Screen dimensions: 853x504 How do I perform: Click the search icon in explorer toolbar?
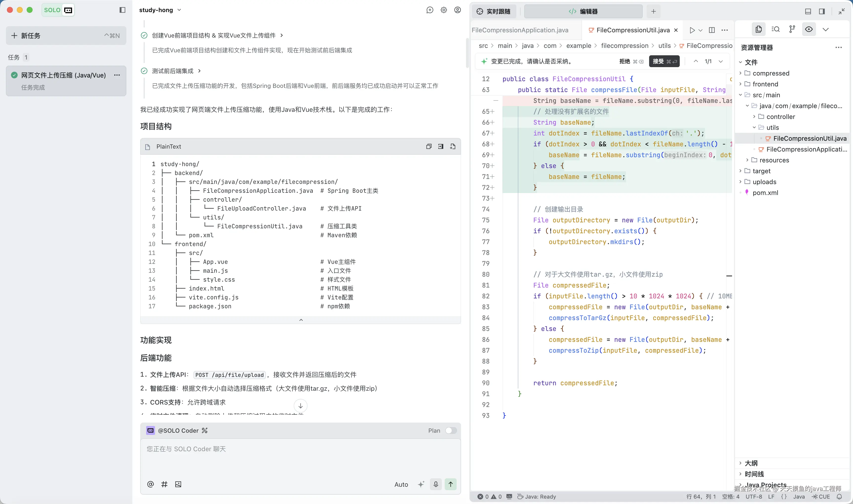[x=775, y=29]
